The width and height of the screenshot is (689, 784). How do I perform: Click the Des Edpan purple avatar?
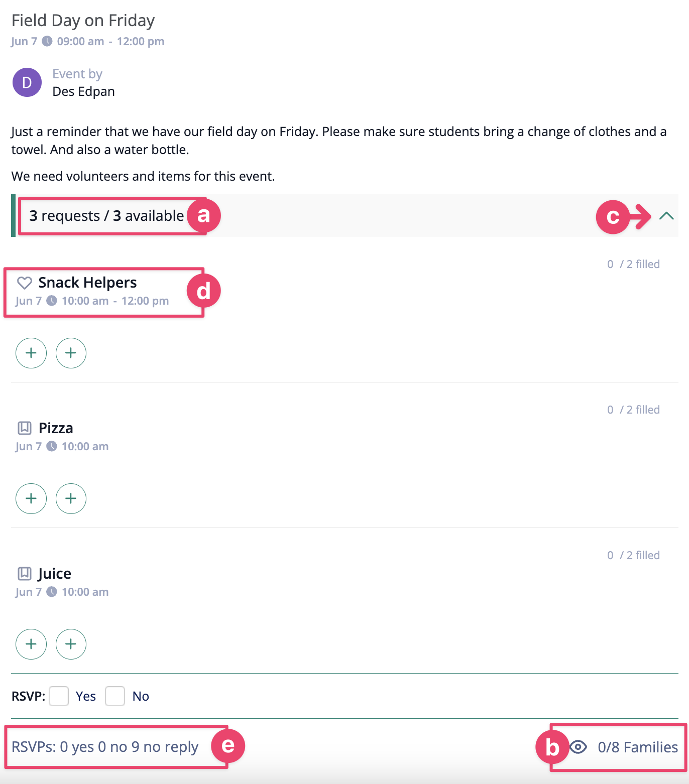tap(27, 82)
